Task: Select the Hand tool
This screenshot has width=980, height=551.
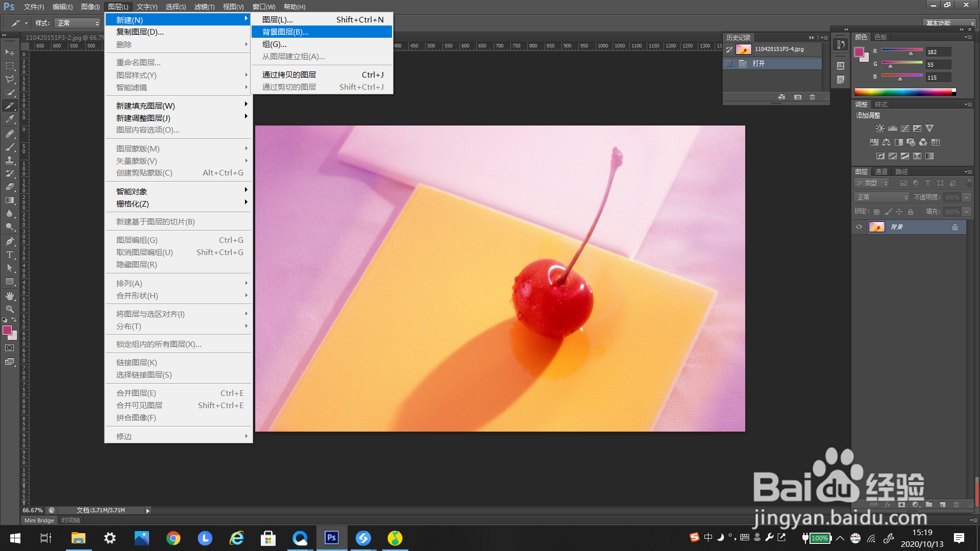Action: [x=10, y=296]
